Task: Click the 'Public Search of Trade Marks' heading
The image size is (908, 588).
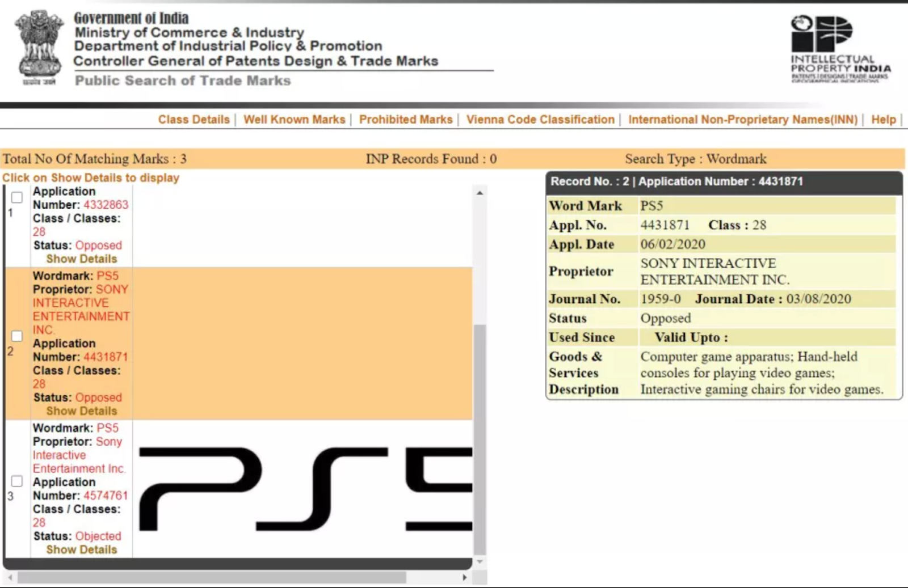Action: tap(183, 81)
